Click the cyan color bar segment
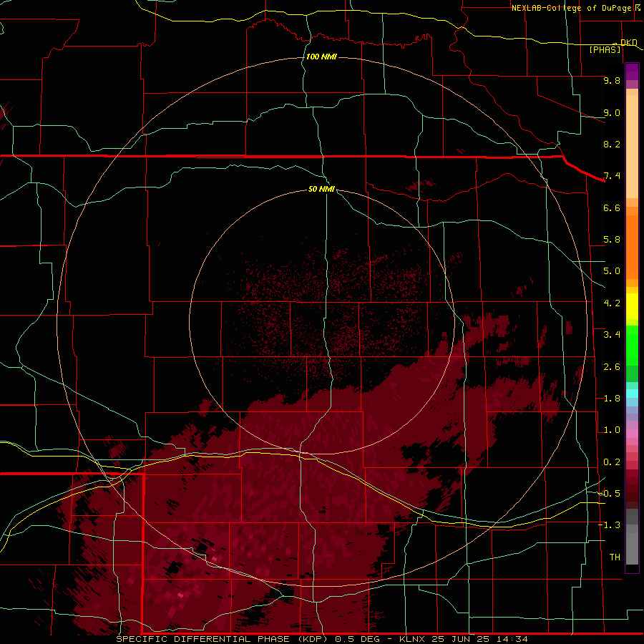644x644 pixels. pyautogui.click(x=632, y=394)
